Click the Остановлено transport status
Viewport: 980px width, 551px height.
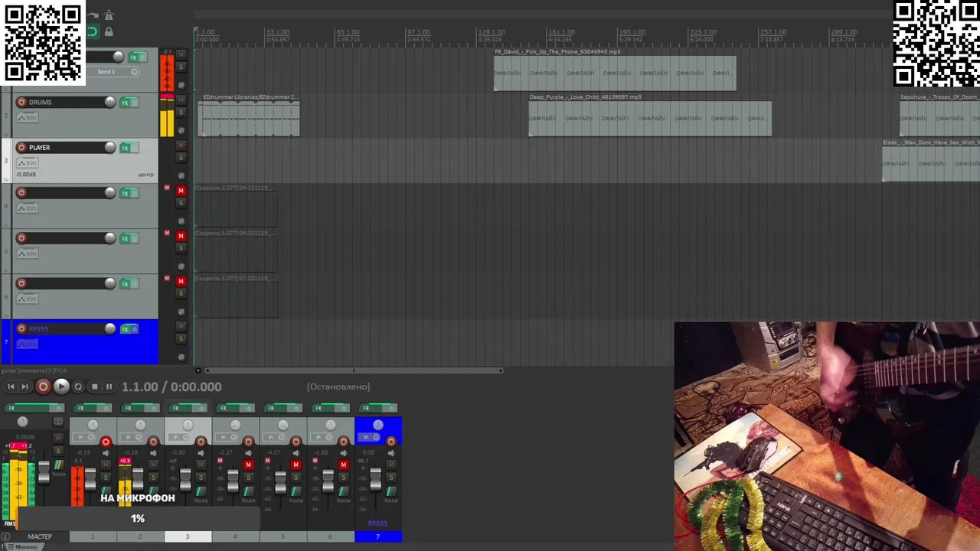[x=338, y=386]
